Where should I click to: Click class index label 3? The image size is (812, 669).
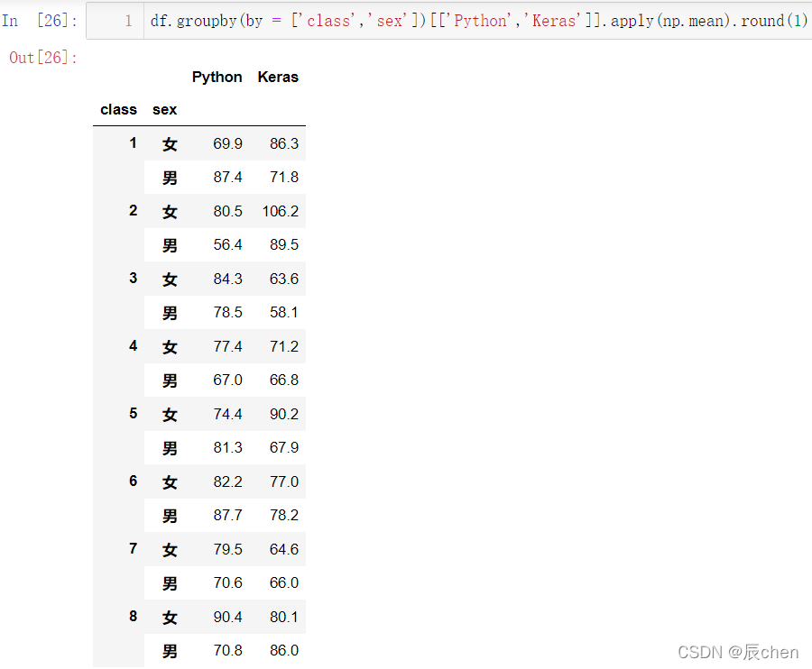[134, 278]
